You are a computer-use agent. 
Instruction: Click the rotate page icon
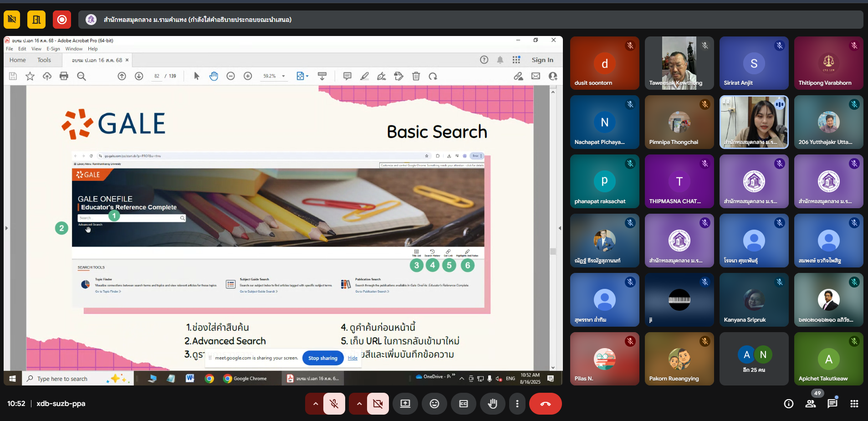(433, 76)
